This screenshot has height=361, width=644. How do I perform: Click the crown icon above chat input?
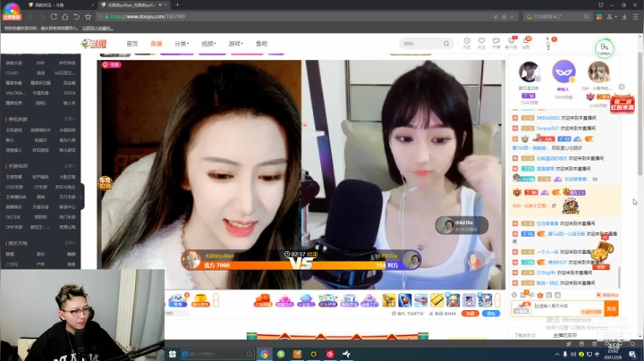click(540, 295)
